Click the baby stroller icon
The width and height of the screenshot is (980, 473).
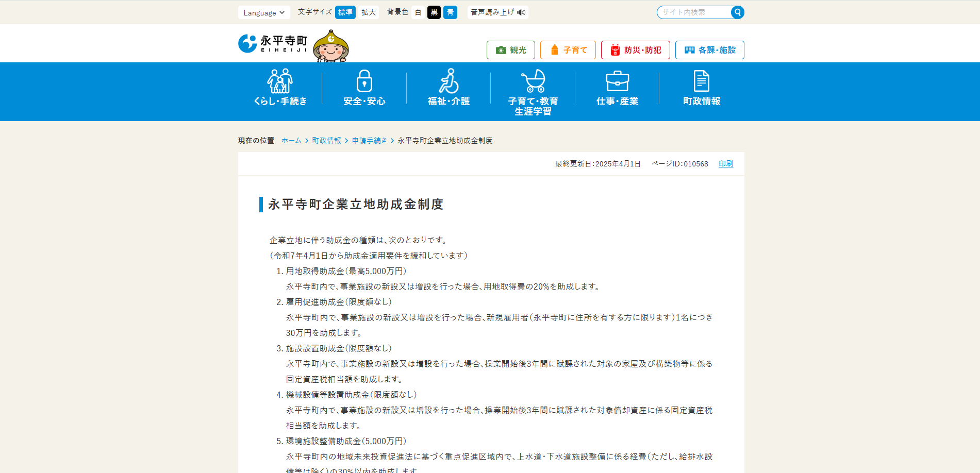tap(533, 81)
